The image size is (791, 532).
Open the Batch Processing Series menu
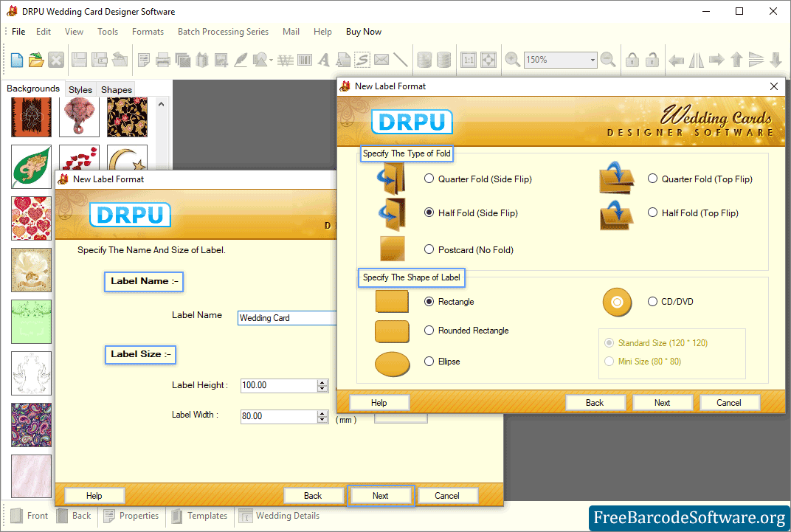[x=223, y=31]
